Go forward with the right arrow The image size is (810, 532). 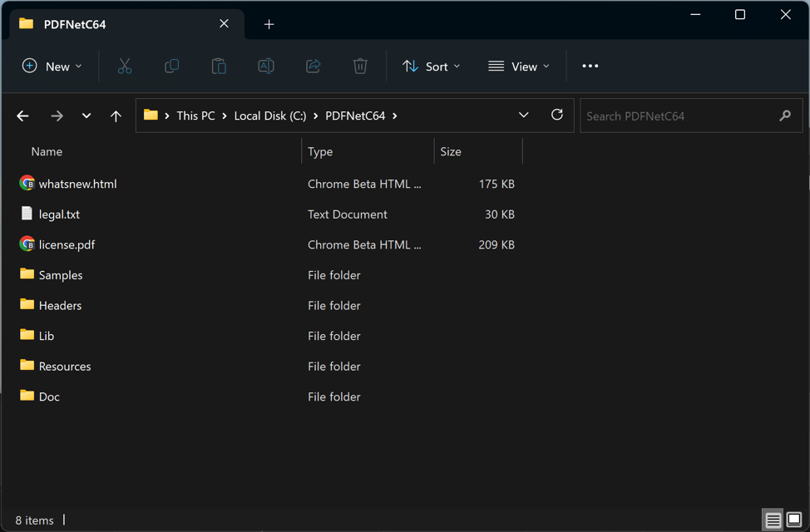[57, 116]
